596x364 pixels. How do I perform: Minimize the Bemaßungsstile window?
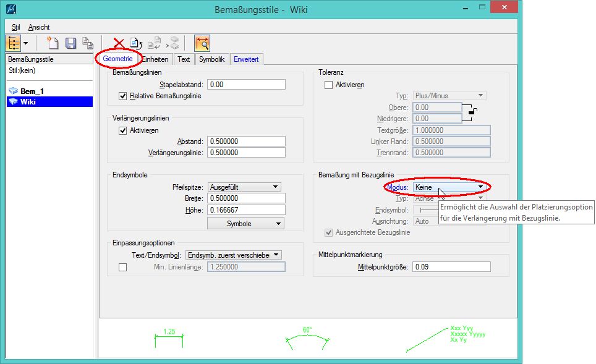pyautogui.click(x=466, y=8)
